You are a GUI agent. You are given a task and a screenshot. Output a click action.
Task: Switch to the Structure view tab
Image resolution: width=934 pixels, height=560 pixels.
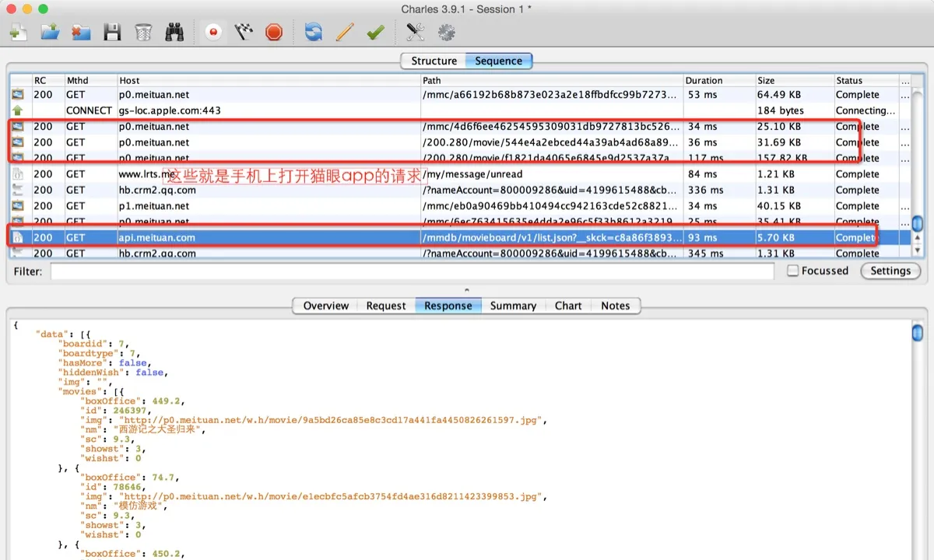pos(434,61)
